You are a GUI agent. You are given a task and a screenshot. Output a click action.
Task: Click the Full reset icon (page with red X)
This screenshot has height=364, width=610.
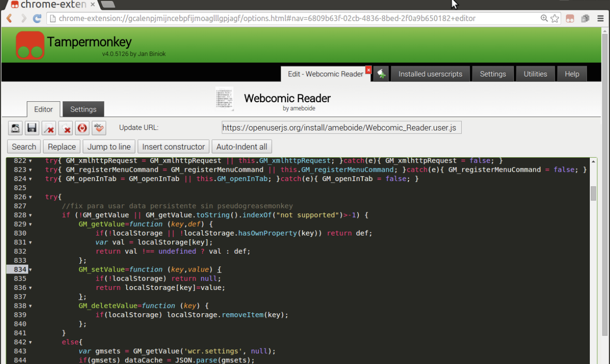66,128
